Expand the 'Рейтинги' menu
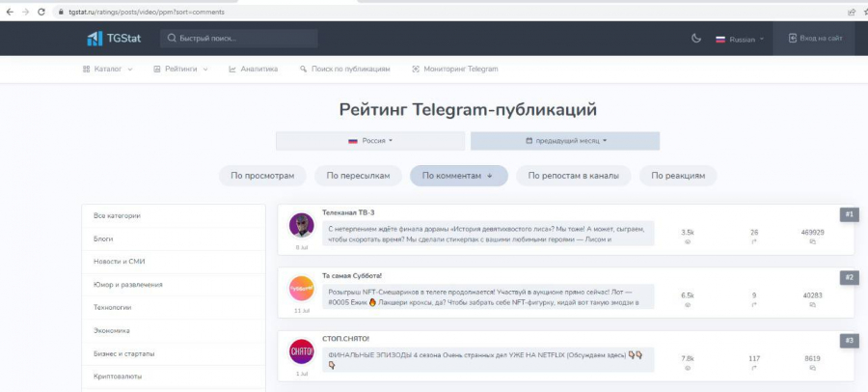This screenshot has width=868, height=392. pos(180,70)
